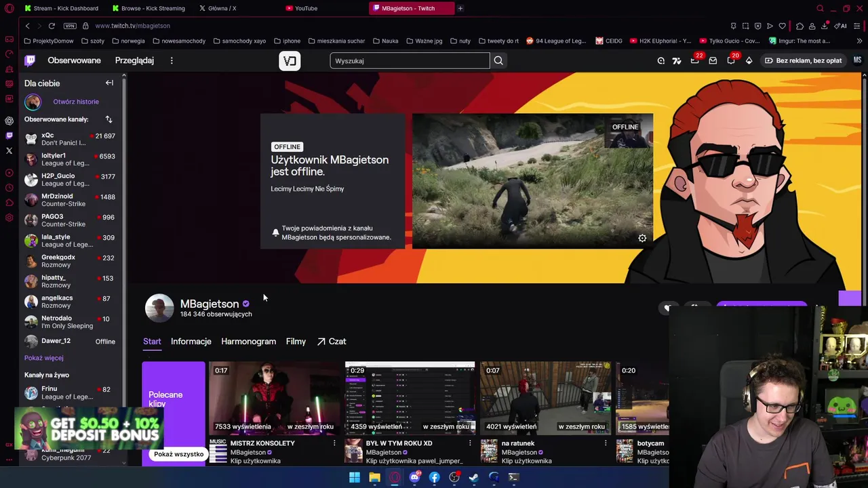Open options for na ratunek clip
Viewport: 868px width, 488px height.
(605, 443)
